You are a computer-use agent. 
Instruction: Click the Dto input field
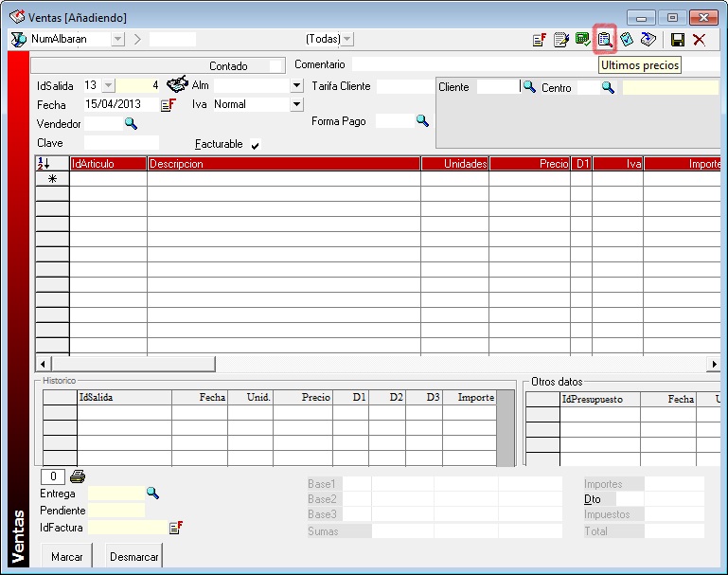click(630, 499)
